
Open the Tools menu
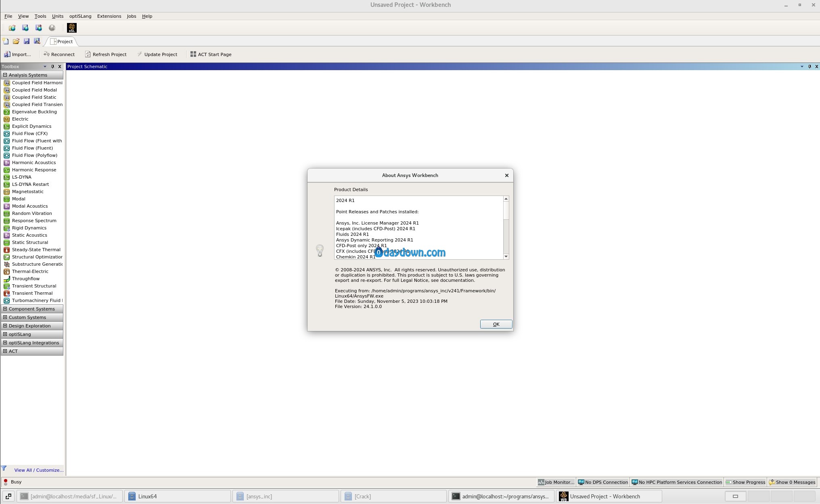pos(40,16)
